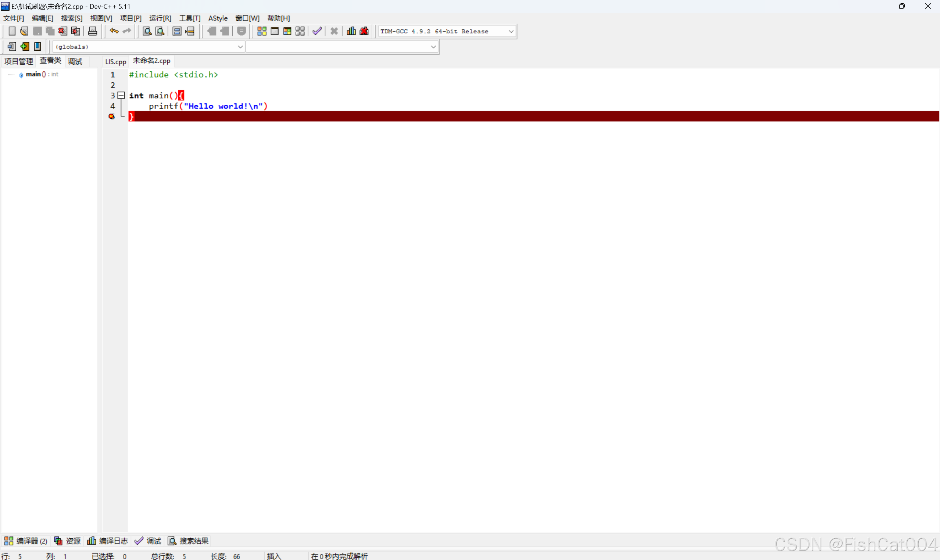Click the printf line in the editor
This screenshot has width=940, height=560.
click(208, 106)
